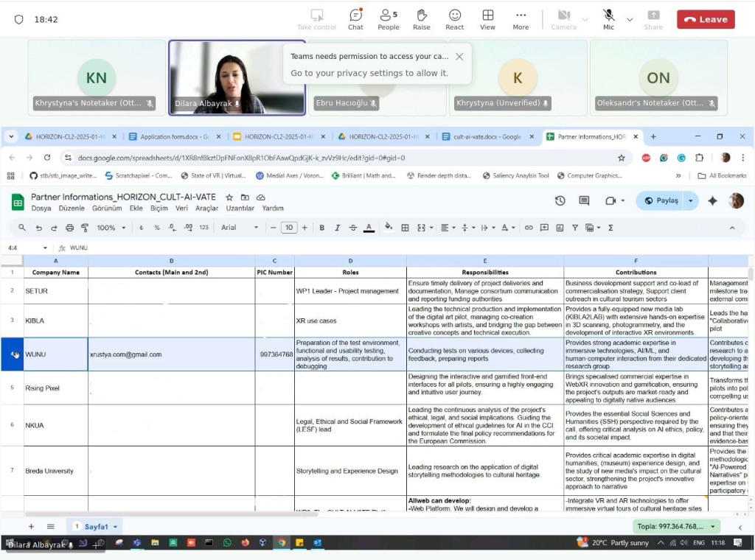Expand the Mic options arrow
Screen dimensions: 755x560
[x=630, y=20]
